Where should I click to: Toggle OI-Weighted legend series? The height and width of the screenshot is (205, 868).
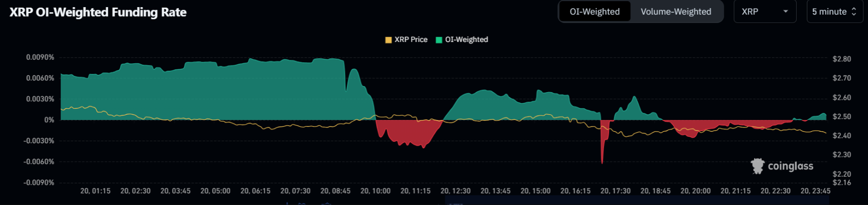pos(462,39)
